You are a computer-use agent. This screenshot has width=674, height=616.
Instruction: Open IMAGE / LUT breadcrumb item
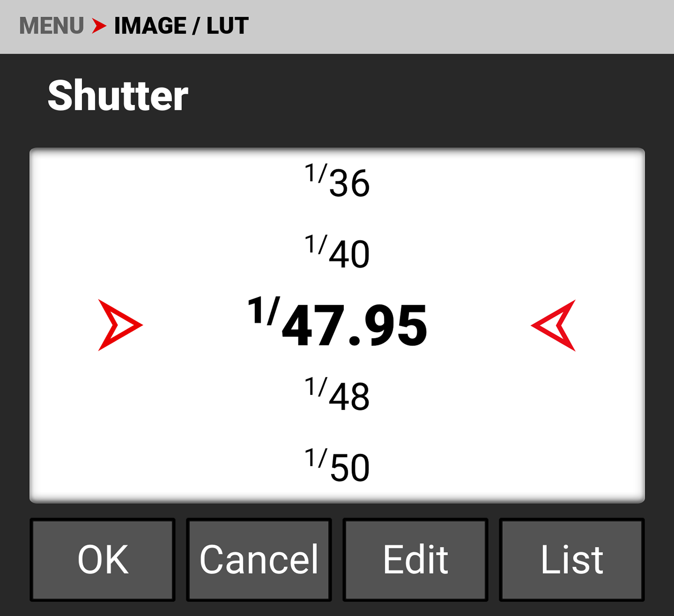(x=181, y=26)
